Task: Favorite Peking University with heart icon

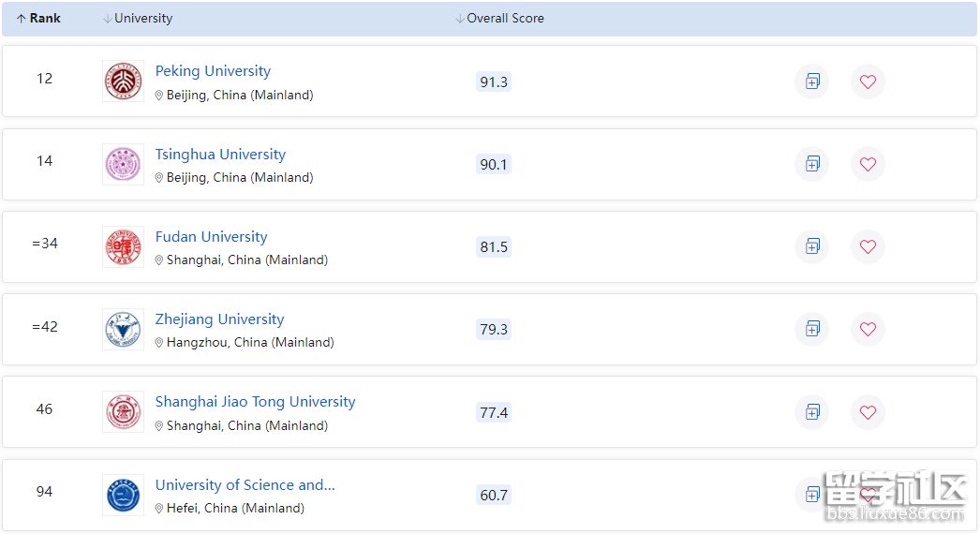Action: click(x=868, y=82)
